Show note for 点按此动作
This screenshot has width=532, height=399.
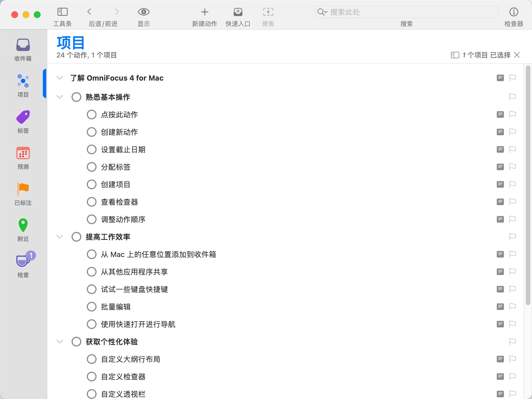point(500,114)
